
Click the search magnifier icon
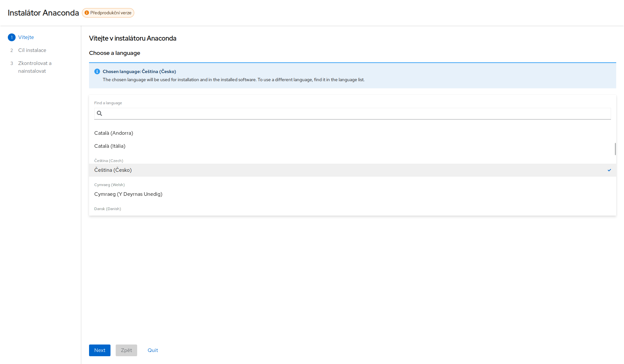pos(99,113)
